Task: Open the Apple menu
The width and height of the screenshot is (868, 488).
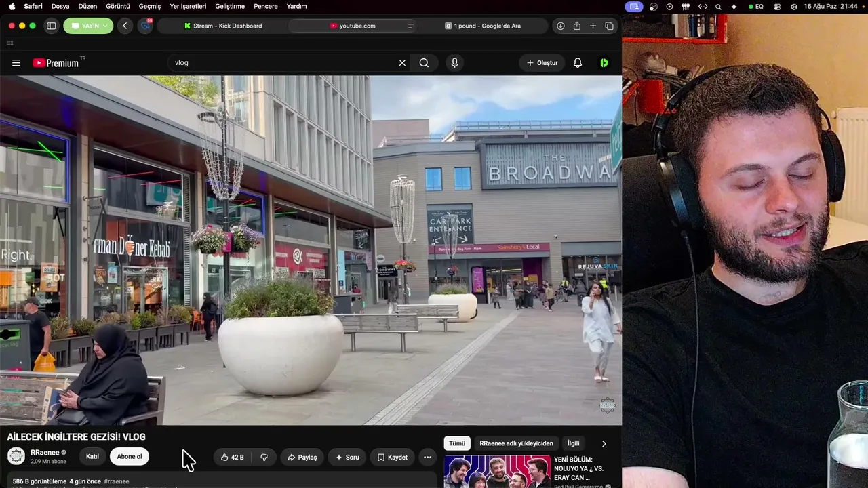Action: (x=12, y=6)
